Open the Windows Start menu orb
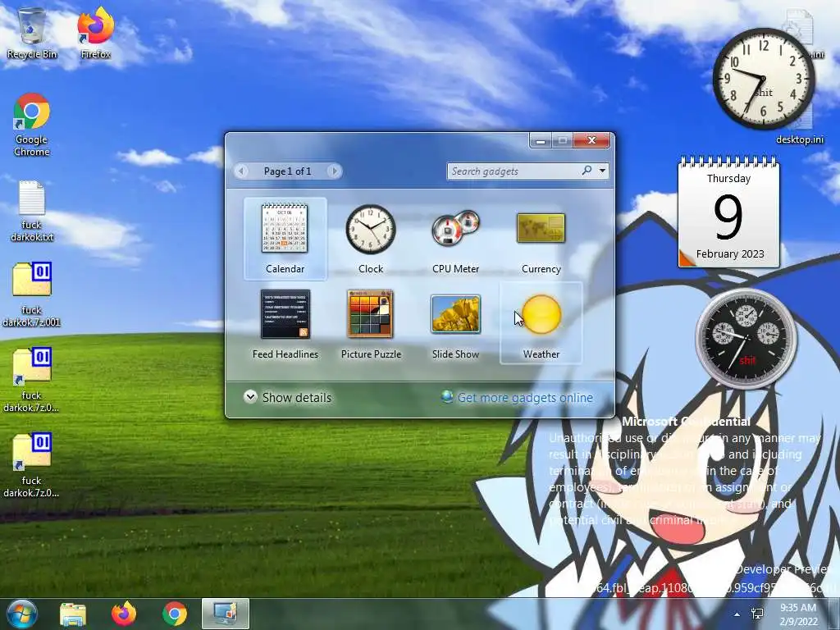This screenshot has width=840, height=630. tap(22, 614)
